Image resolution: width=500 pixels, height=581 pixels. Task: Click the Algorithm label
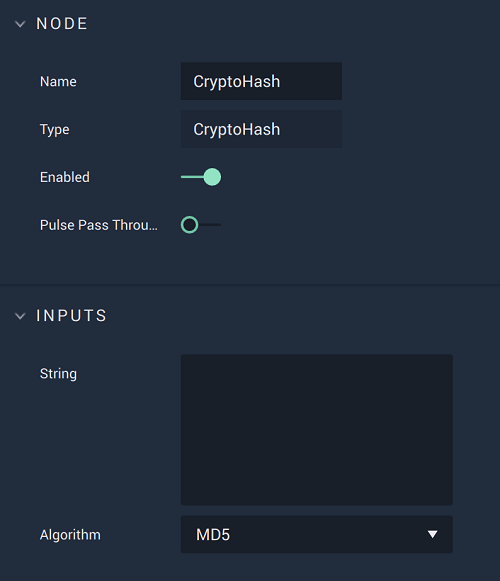pyautogui.click(x=70, y=535)
